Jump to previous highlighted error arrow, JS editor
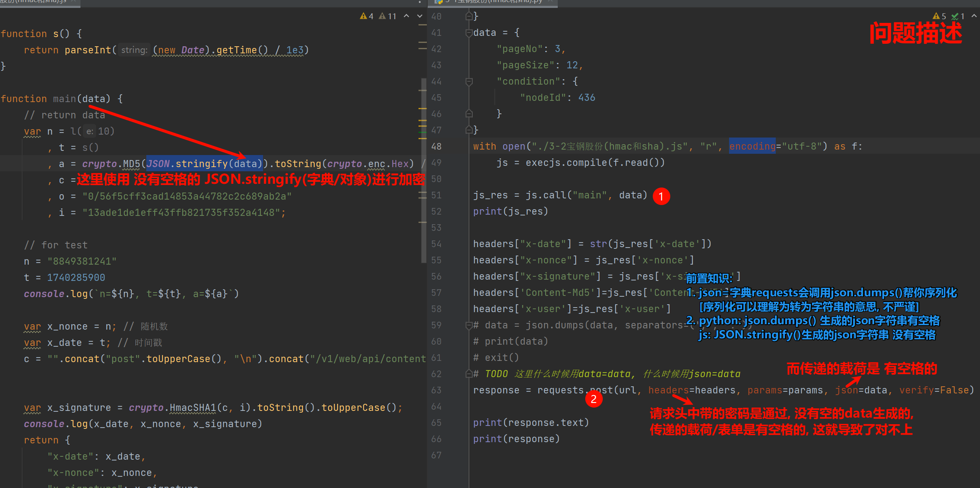 406,16
